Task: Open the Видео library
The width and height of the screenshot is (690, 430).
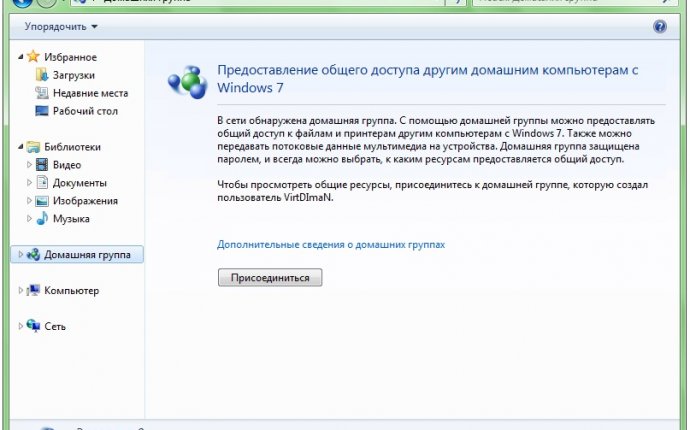Action: coord(67,165)
